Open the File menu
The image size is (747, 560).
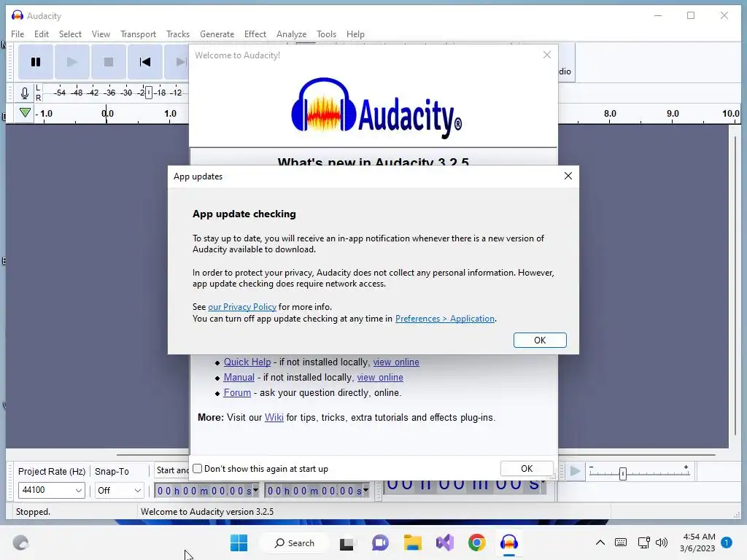[x=18, y=34]
